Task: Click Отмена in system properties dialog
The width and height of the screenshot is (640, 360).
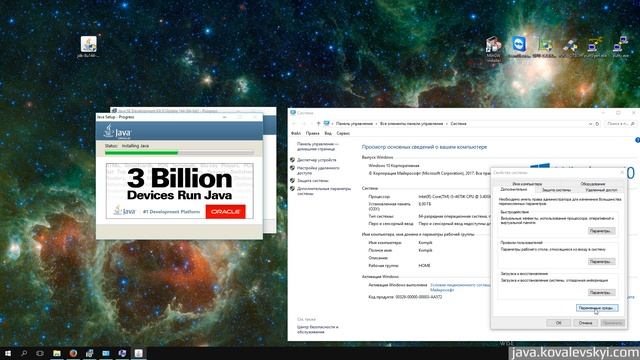Action: 585,323
